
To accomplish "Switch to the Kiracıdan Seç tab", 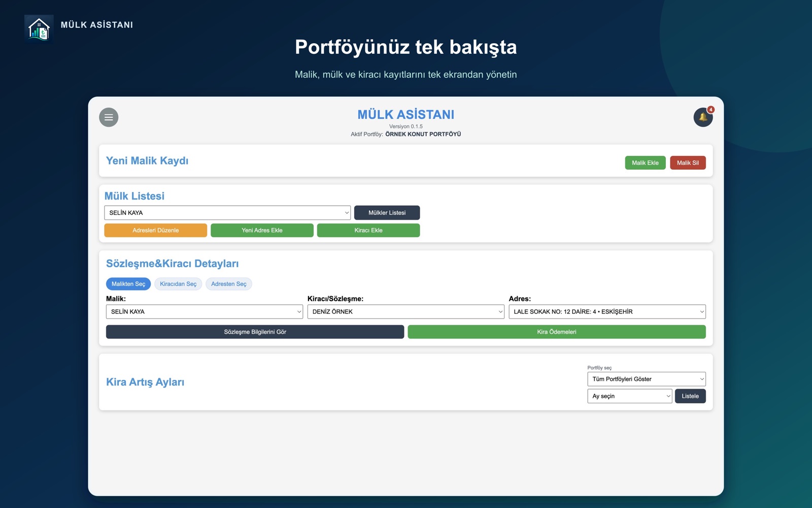I will (x=178, y=284).
